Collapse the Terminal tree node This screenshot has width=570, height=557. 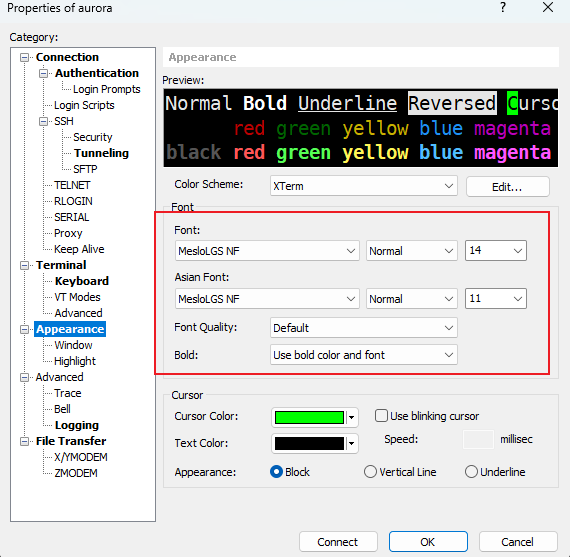(x=24, y=265)
